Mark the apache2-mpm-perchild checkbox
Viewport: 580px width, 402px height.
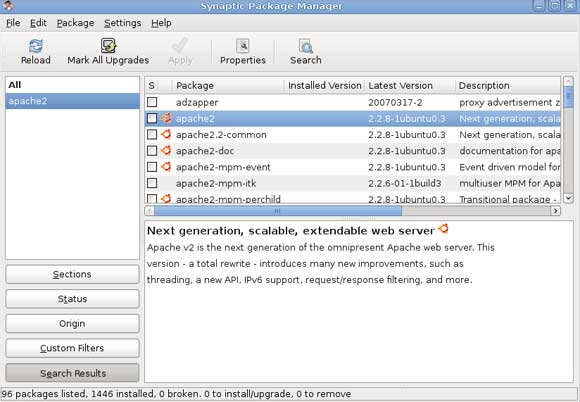tap(152, 199)
